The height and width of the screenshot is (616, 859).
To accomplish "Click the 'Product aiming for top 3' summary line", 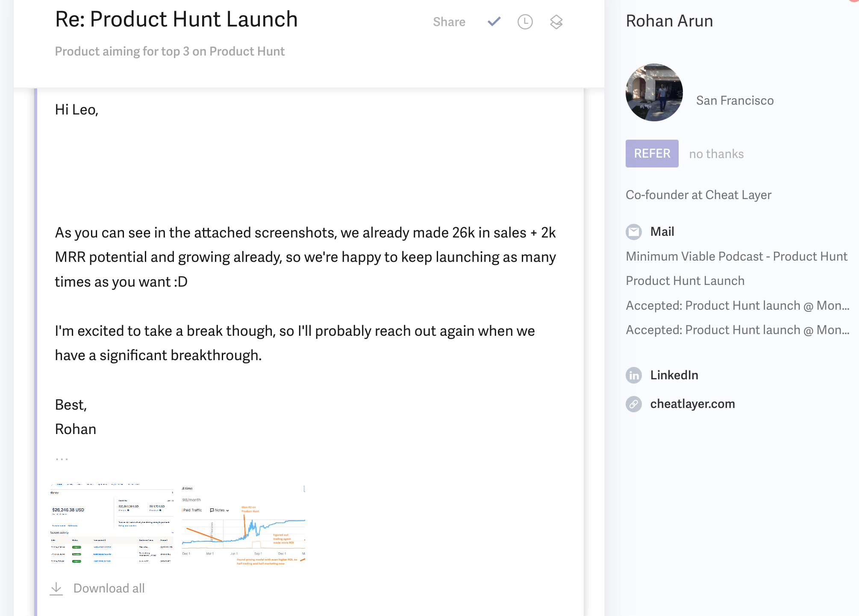I will [x=170, y=51].
